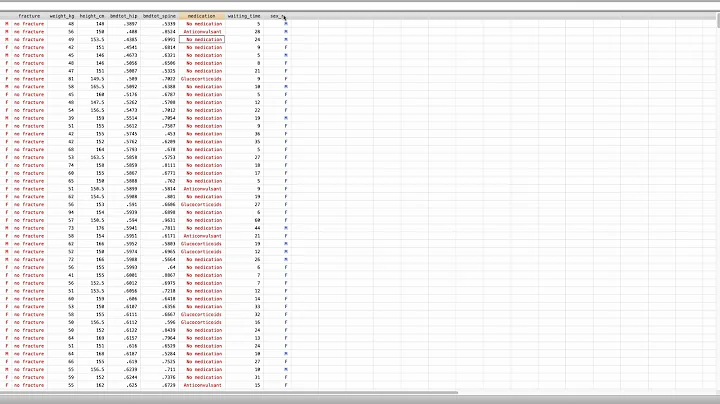Click waiting_time value 44
This screenshot has height=404, width=720.
[x=258, y=228]
